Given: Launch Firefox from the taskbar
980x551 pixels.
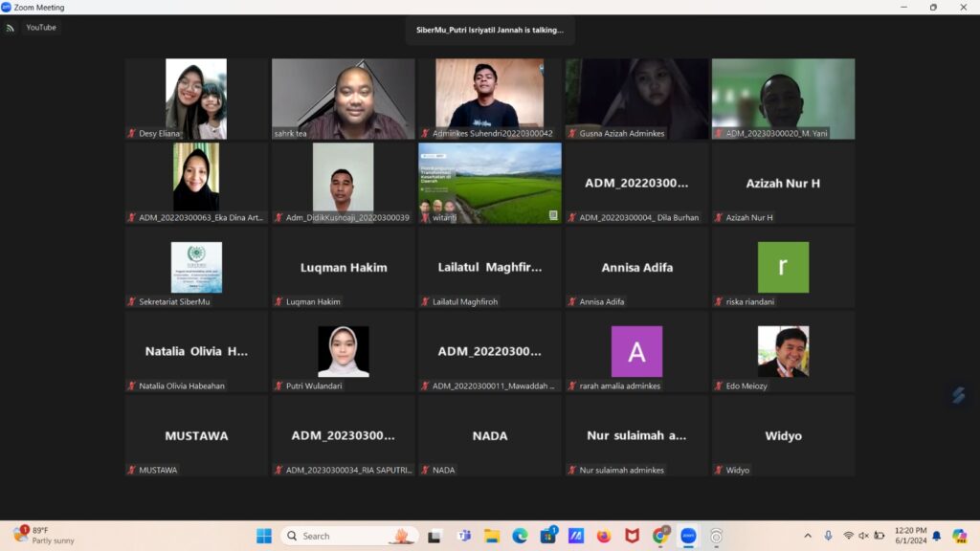Looking at the screenshot, I should pyautogui.click(x=603, y=536).
